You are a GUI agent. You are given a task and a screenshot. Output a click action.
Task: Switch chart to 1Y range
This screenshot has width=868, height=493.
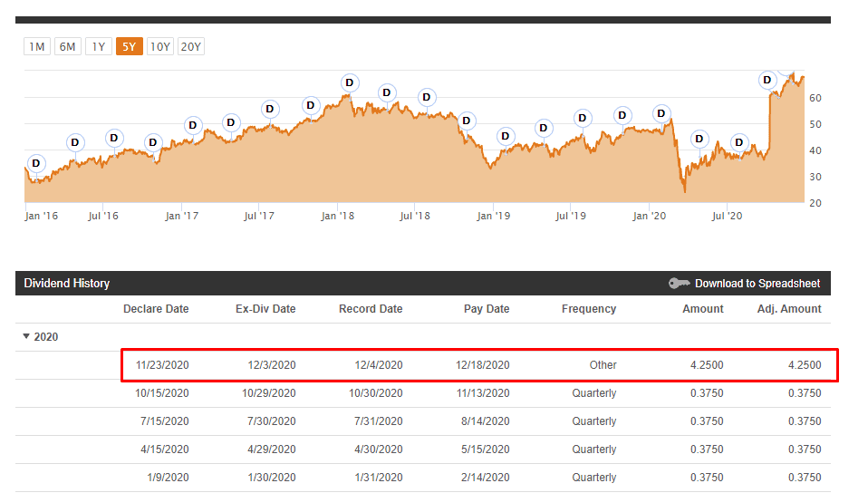coord(99,46)
